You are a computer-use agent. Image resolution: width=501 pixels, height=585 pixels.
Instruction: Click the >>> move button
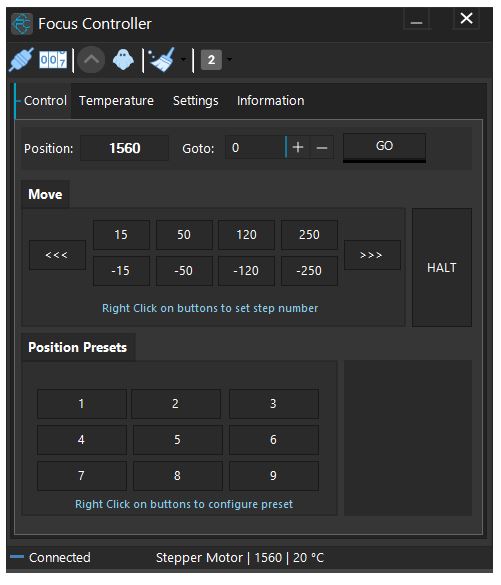(372, 255)
